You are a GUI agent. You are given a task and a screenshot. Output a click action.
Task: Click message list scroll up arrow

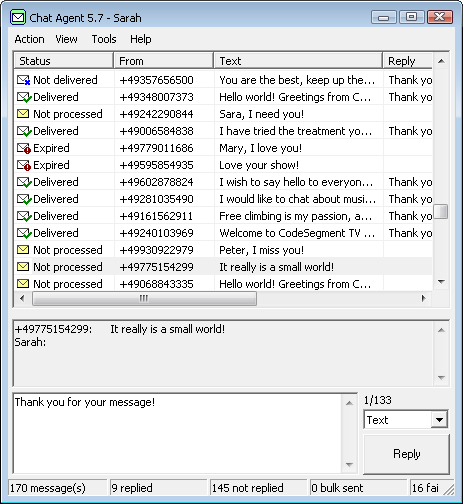pyautogui.click(x=441, y=61)
